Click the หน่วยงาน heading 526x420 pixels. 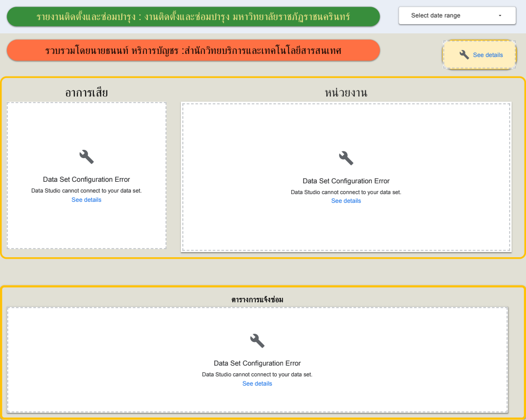pos(346,92)
